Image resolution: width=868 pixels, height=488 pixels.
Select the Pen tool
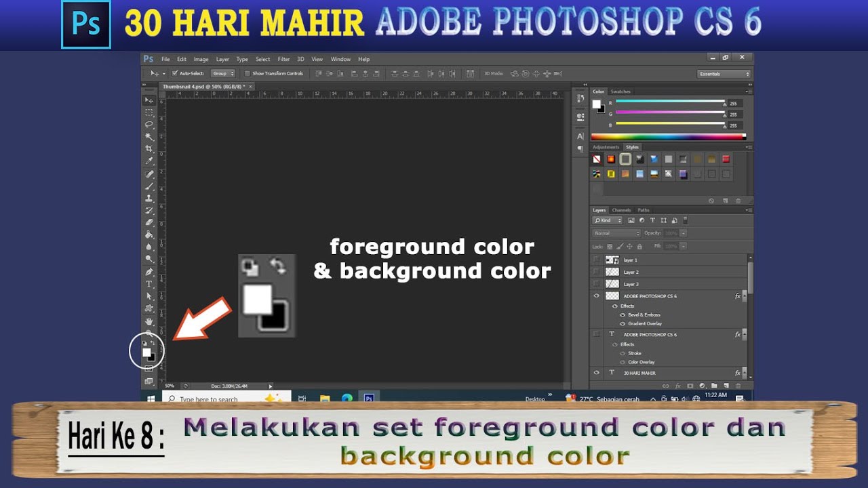(149, 272)
